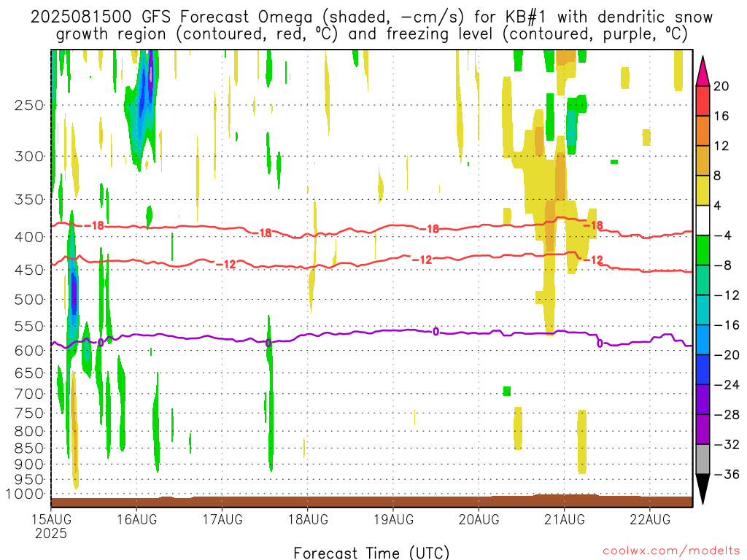The width and height of the screenshot is (747, 560).
Task: Select the 700 pressure level label
Action: click(29, 394)
